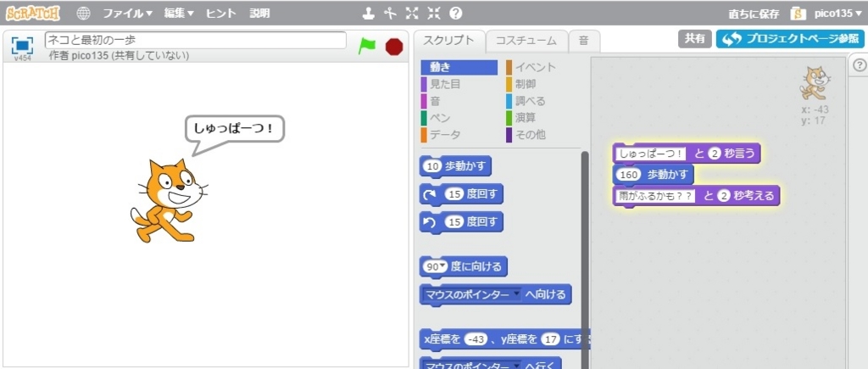868x369 pixels.
Task: Toggle full screen stage mode
Action: click(x=22, y=45)
